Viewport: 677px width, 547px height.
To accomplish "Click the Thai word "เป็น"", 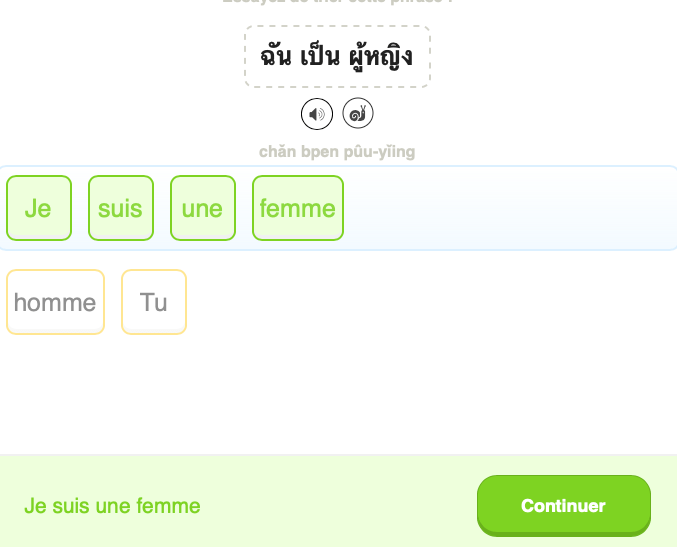I will point(319,56).
